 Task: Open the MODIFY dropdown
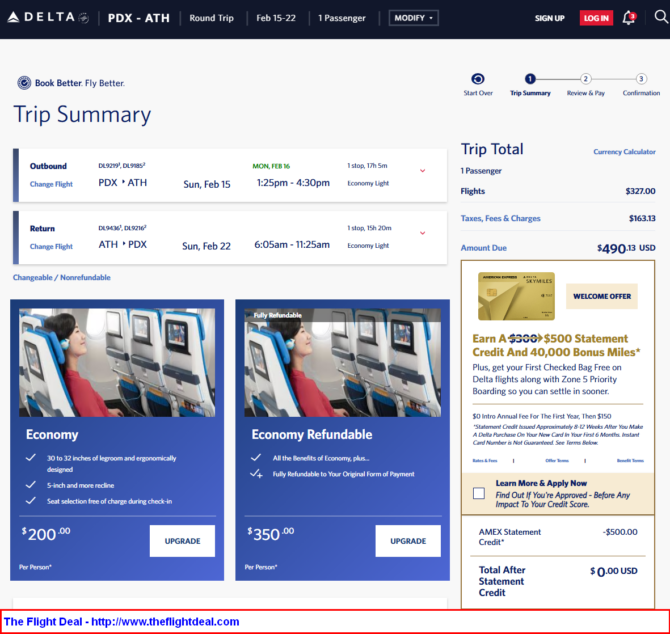[x=413, y=18]
